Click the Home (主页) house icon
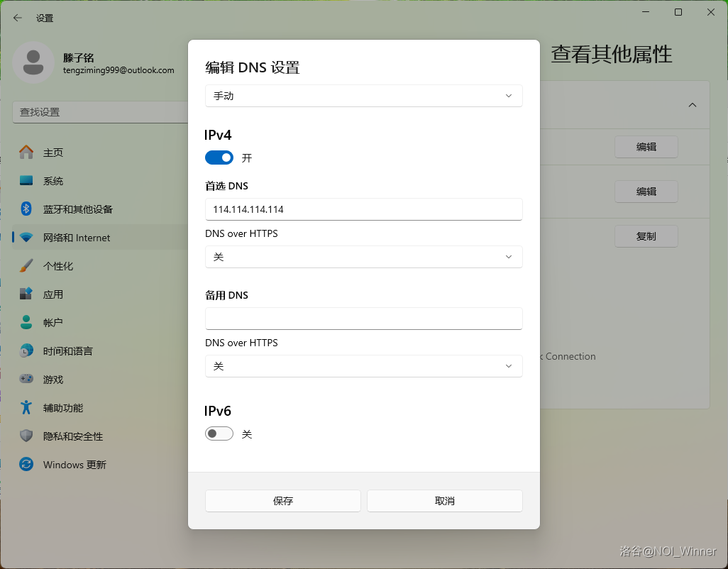 pos(26,153)
